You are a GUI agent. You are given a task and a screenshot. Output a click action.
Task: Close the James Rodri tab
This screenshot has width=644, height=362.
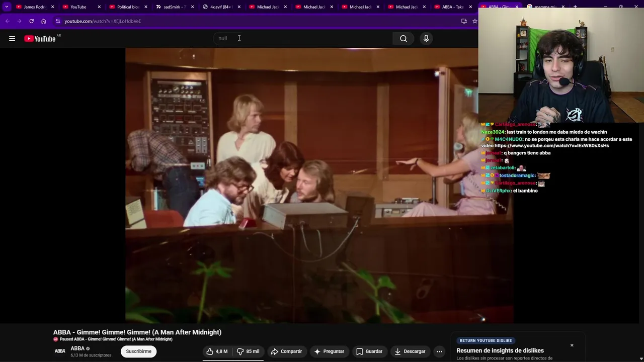(52, 7)
